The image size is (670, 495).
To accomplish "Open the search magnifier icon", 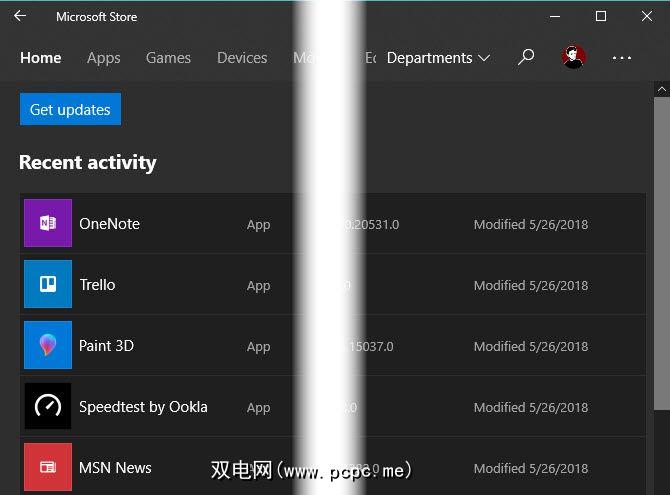I will coord(526,57).
